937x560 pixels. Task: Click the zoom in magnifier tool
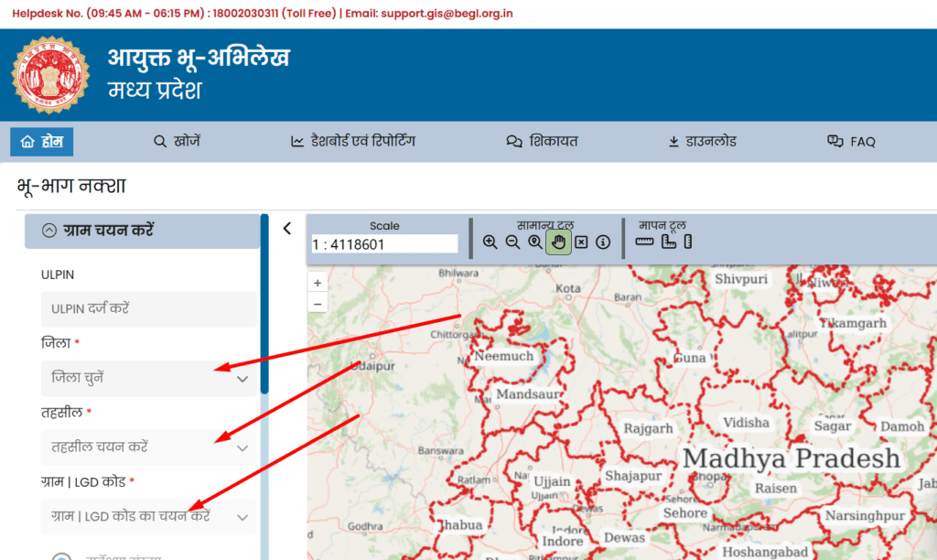click(x=490, y=242)
